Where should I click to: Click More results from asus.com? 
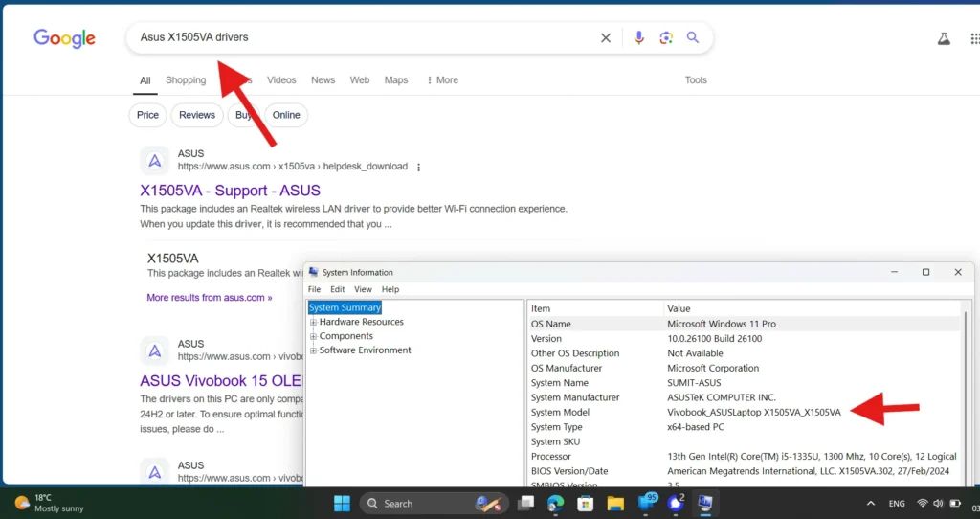click(210, 298)
